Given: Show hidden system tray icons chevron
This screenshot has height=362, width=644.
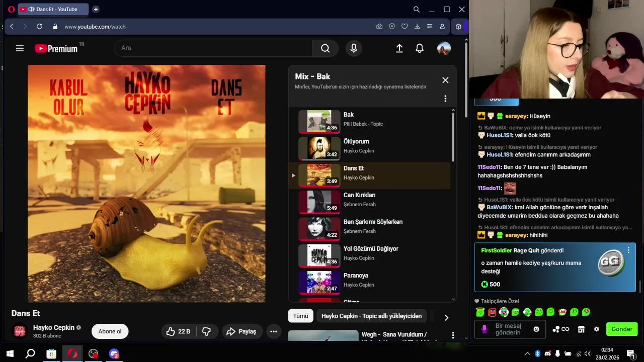Looking at the screenshot, I should click(527, 353).
